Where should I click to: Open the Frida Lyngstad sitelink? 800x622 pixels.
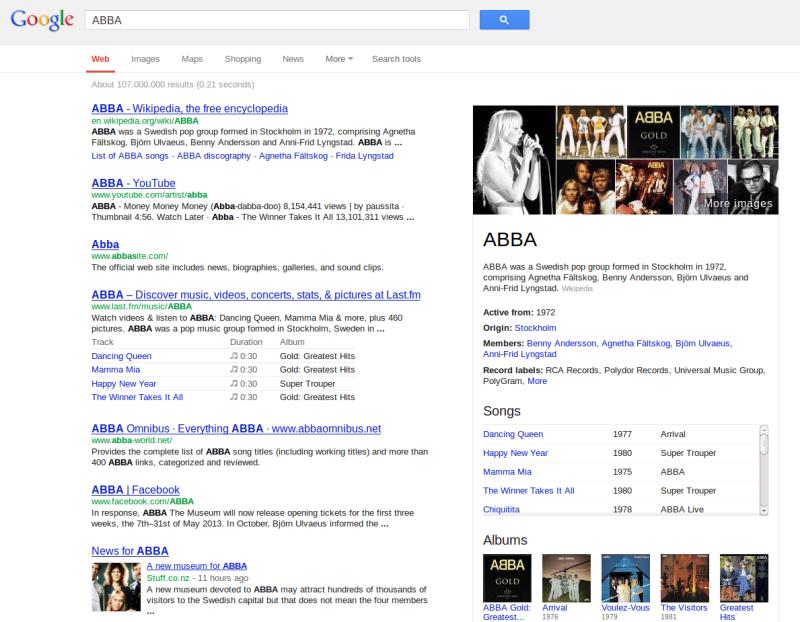[x=364, y=156]
